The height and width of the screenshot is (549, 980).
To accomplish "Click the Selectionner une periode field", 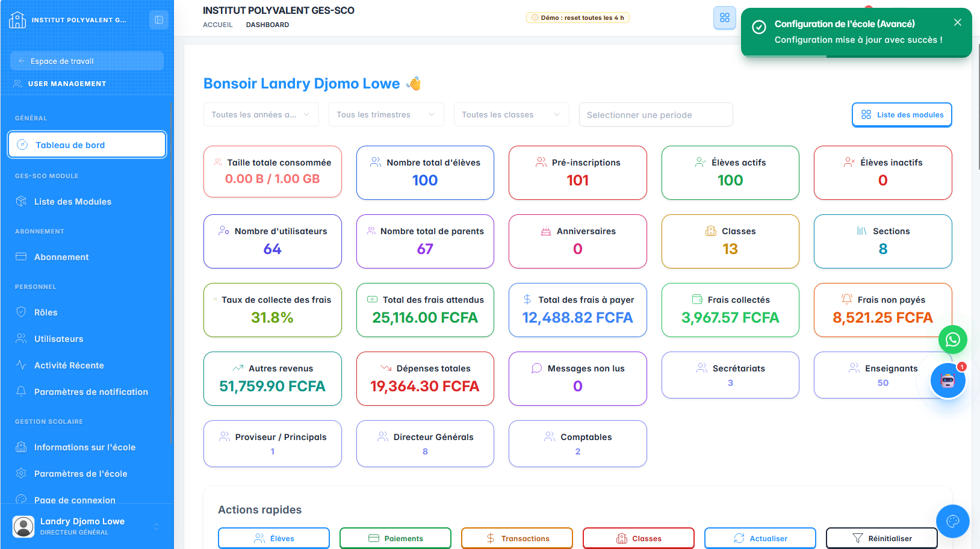I will click(656, 114).
